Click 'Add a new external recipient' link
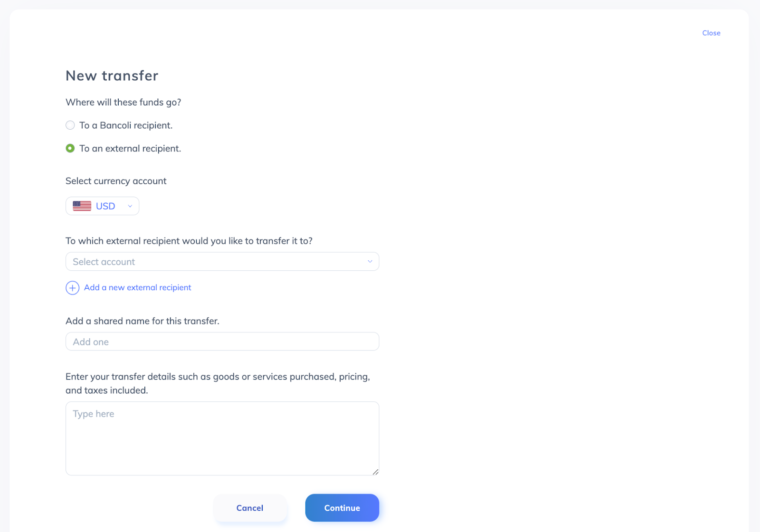The height and width of the screenshot is (532, 760). (x=137, y=288)
